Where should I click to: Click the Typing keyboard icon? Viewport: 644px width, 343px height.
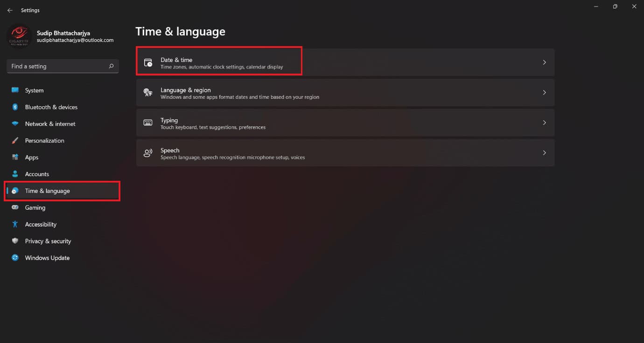(x=148, y=123)
